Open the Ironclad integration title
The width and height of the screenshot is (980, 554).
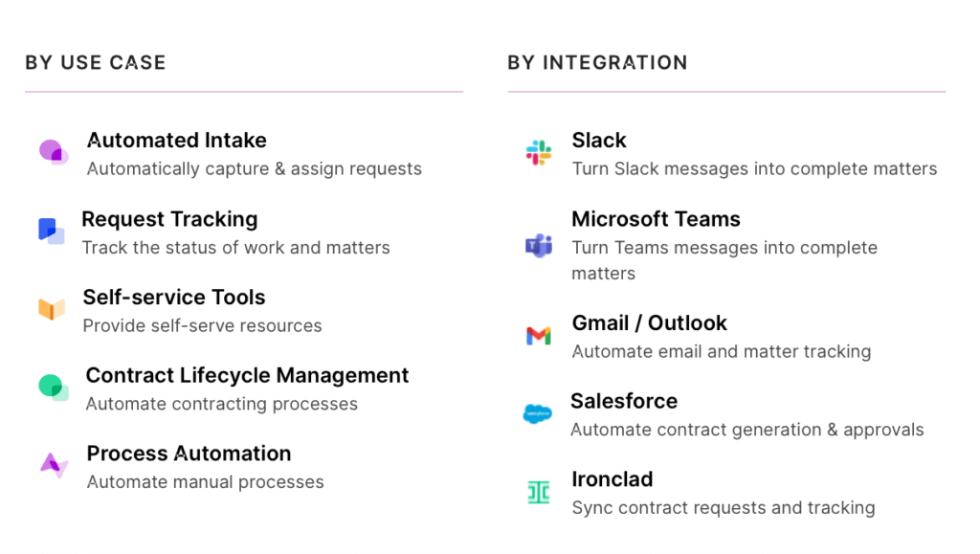pyautogui.click(x=612, y=479)
